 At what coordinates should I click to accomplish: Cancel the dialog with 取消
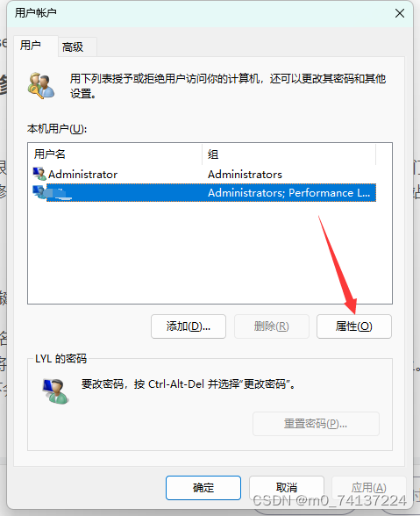tap(287, 487)
